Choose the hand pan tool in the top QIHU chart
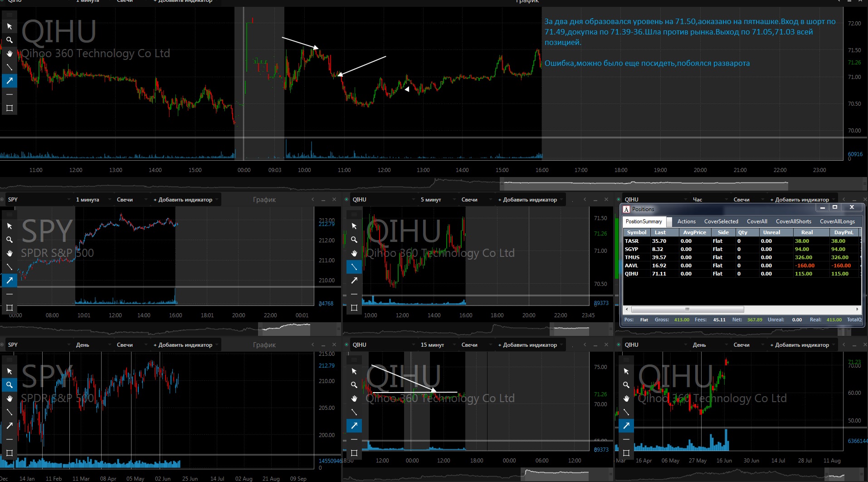The height and width of the screenshot is (482, 868). tap(9, 54)
